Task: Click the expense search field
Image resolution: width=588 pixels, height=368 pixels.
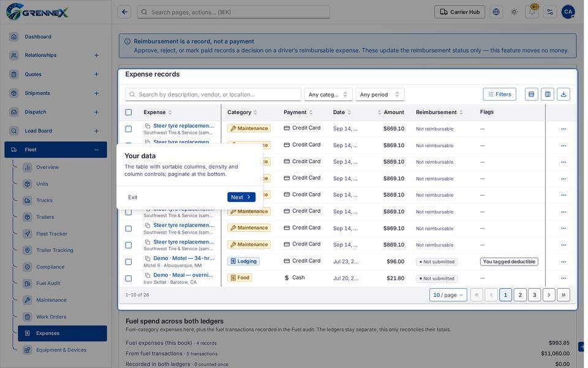Action: click(x=213, y=94)
